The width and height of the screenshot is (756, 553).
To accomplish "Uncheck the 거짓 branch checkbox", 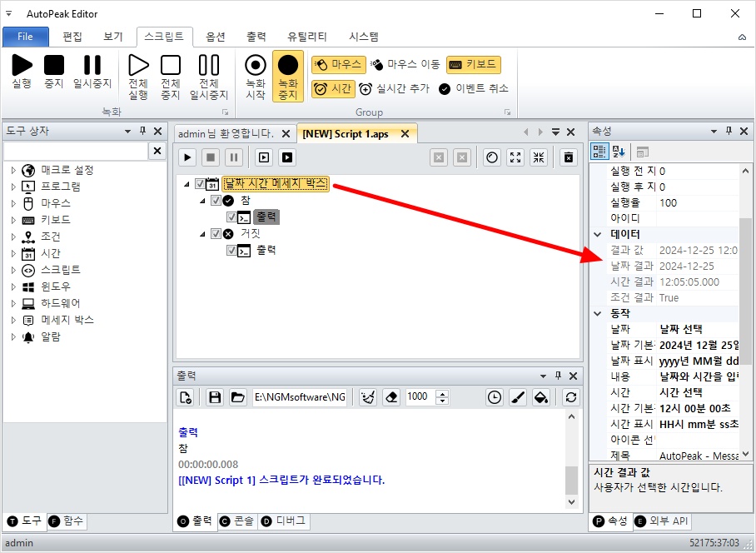I will point(216,234).
